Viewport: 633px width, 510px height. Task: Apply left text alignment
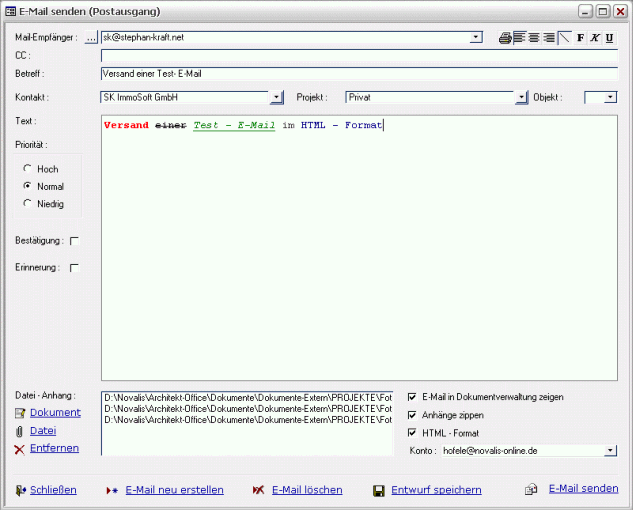tap(520, 38)
